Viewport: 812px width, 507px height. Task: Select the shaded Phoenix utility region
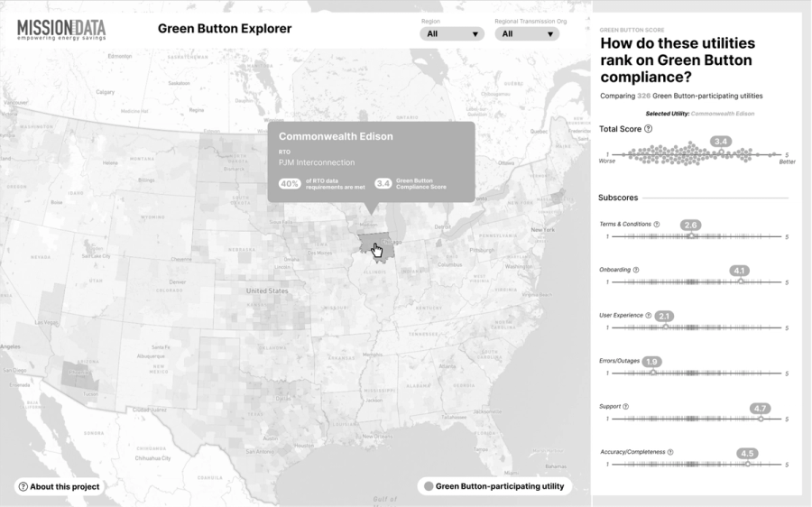click(78, 376)
